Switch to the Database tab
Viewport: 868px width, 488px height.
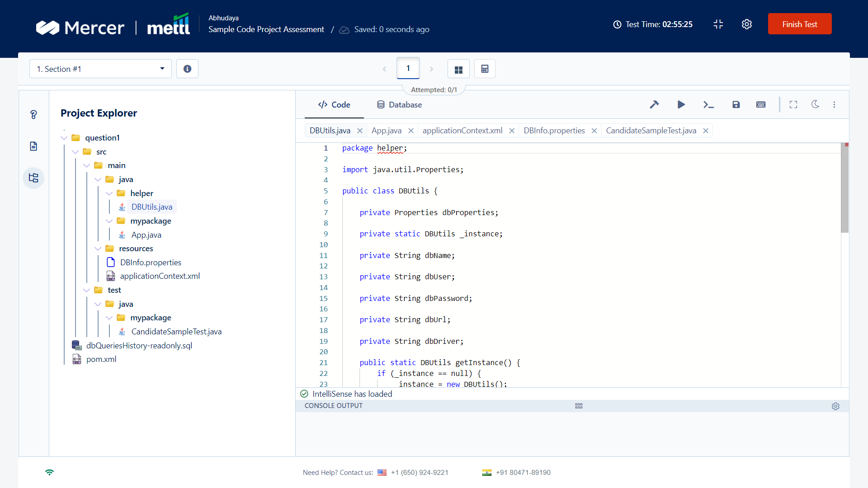399,105
